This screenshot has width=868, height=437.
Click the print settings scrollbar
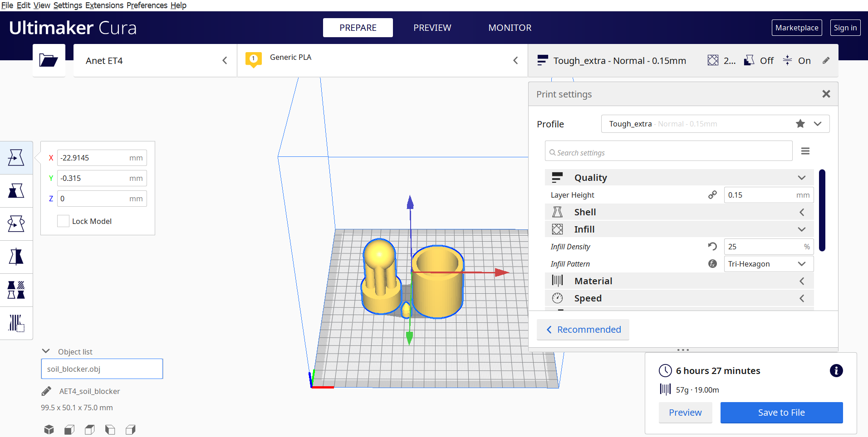pyautogui.click(x=822, y=210)
